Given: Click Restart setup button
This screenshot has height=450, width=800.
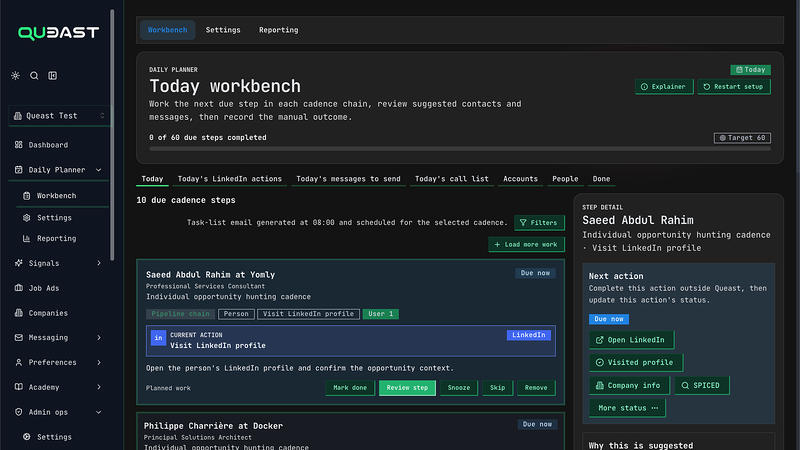Looking at the screenshot, I should pyautogui.click(x=734, y=87).
